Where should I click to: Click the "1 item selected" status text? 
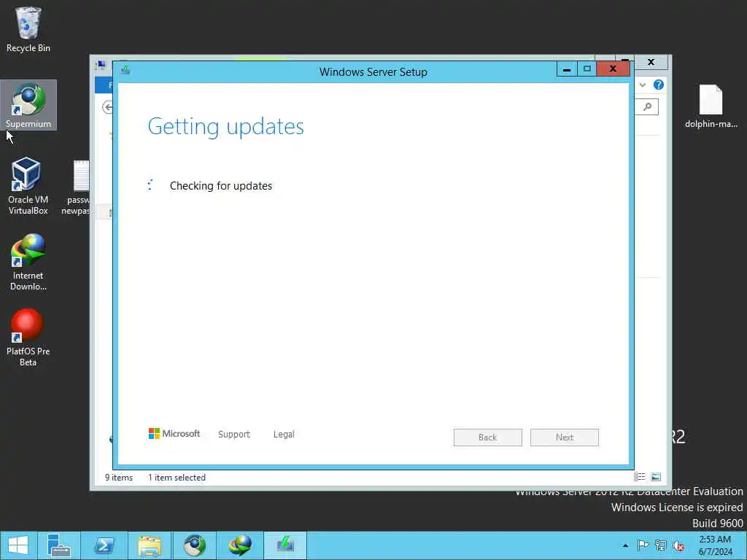point(177,477)
